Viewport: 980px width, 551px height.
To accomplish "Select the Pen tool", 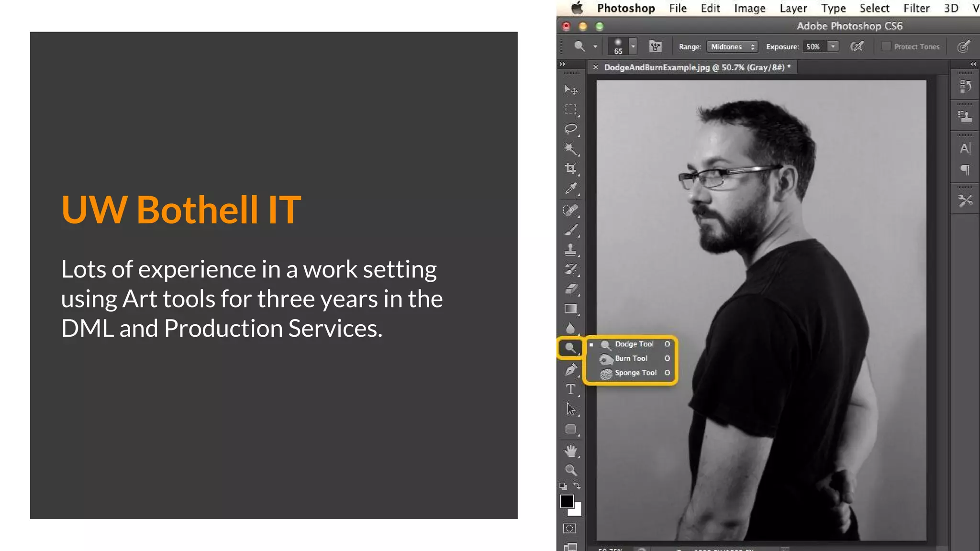I will 570,369.
